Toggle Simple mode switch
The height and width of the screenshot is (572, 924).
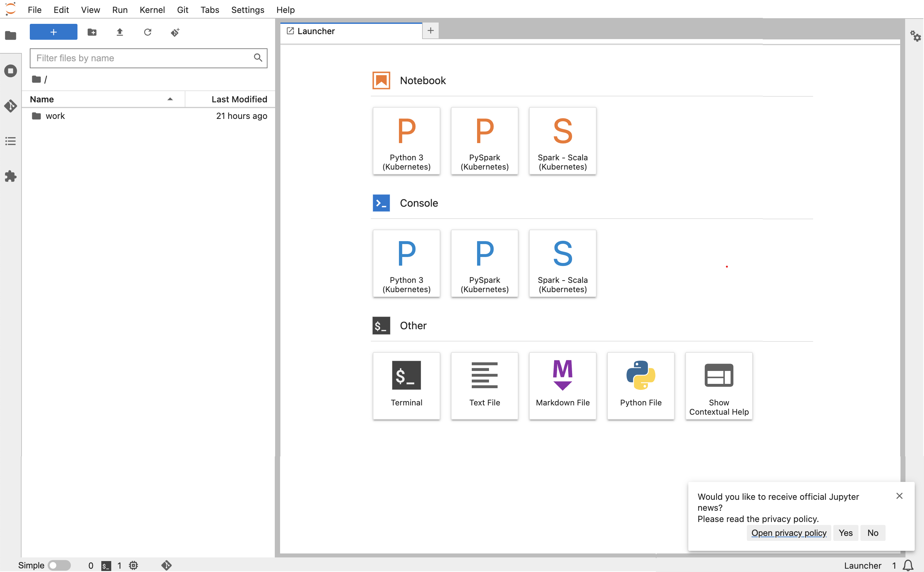[57, 565]
